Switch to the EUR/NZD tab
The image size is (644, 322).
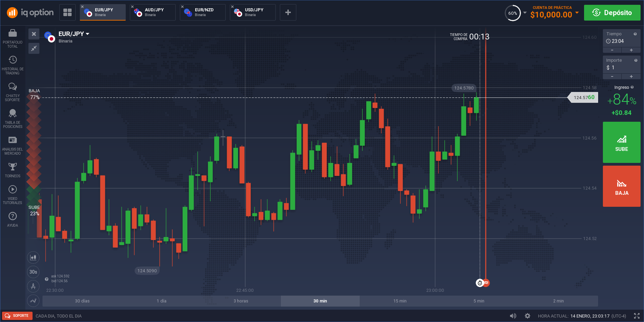click(203, 12)
